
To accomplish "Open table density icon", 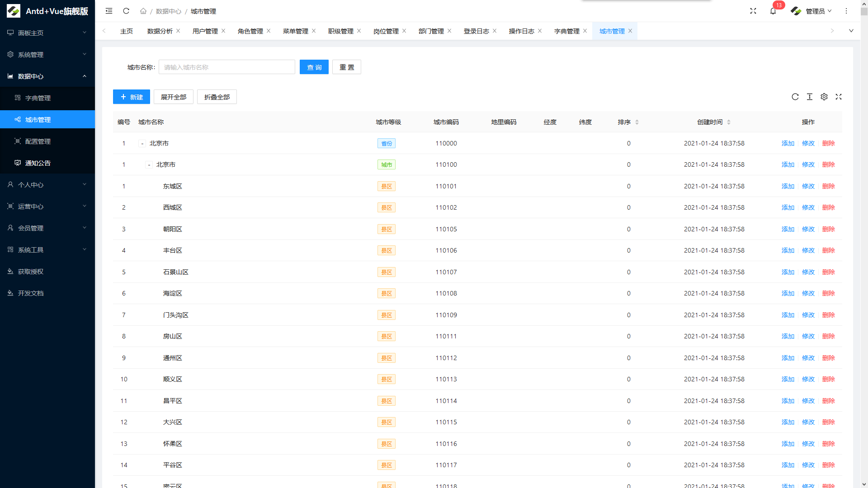I will click(x=810, y=97).
